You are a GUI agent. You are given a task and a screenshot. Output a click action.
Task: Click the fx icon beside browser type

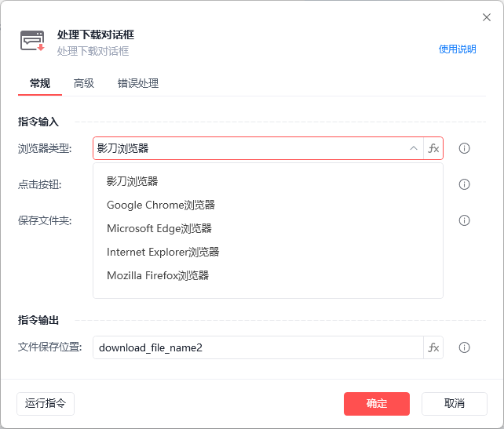click(x=433, y=148)
